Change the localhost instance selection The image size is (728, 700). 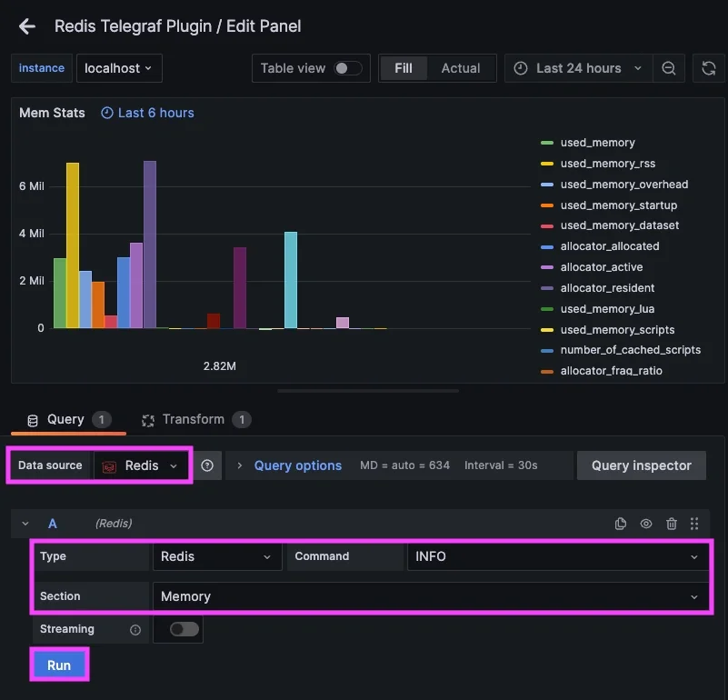(119, 67)
